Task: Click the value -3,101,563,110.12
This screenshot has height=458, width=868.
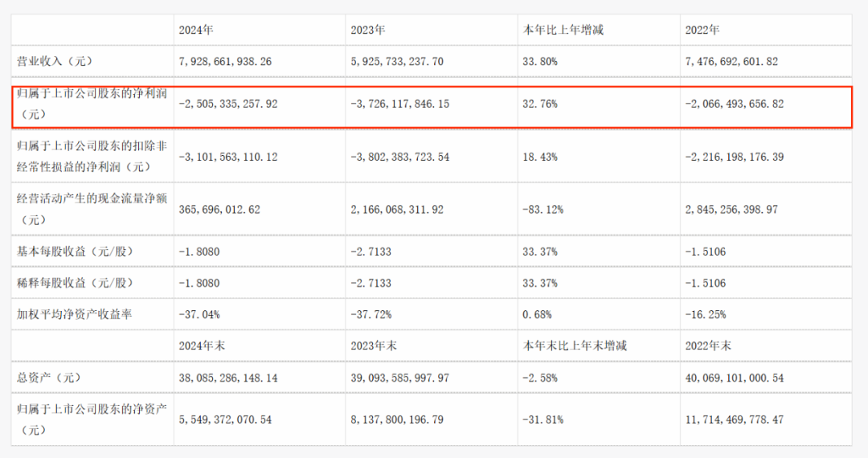Action: click(228, 157)
